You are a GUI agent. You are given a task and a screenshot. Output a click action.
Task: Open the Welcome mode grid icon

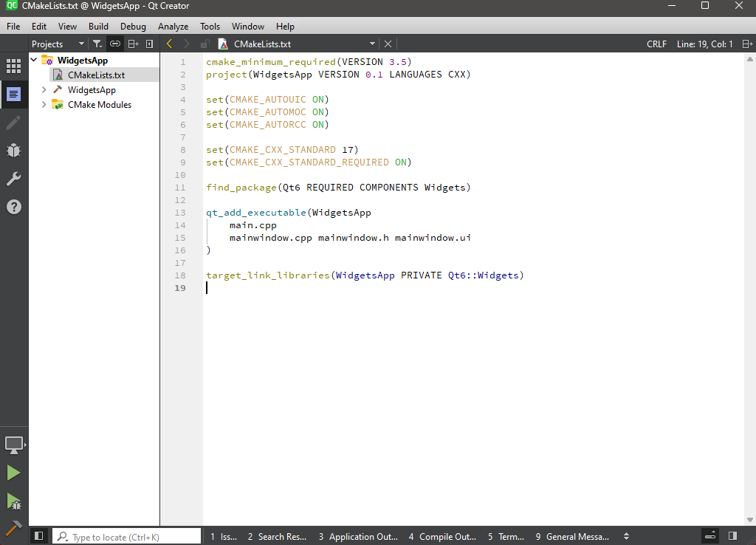[x=13, y=66]
